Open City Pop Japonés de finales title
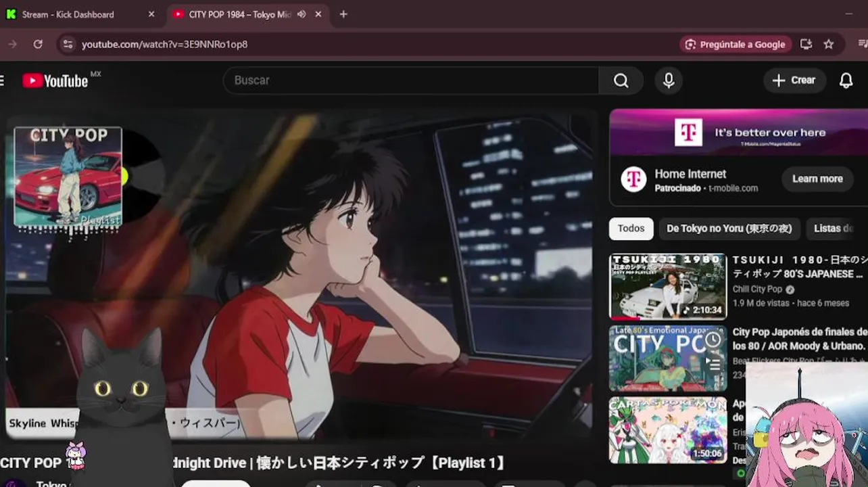Screen dimensions: 868x487 [800, 339]
